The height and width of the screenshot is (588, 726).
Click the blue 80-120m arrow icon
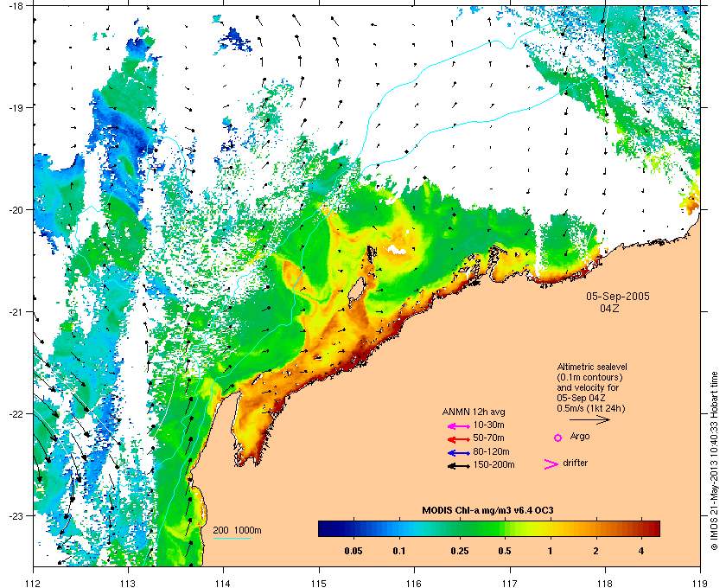pyautogui.click(x=458, y=453)
